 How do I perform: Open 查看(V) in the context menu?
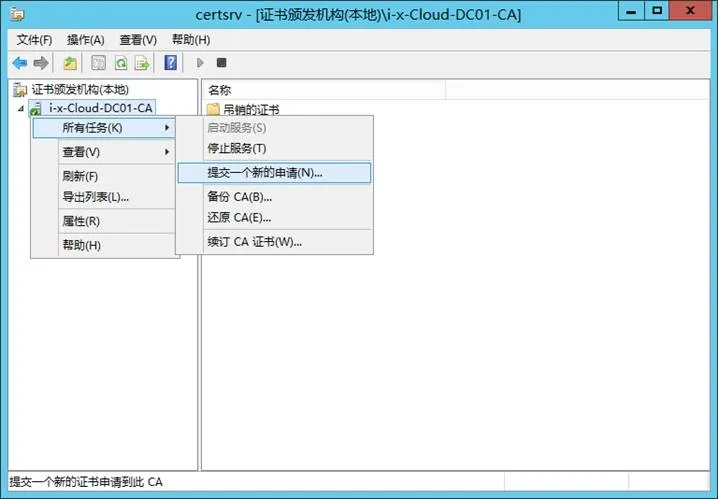coord(104,152)
